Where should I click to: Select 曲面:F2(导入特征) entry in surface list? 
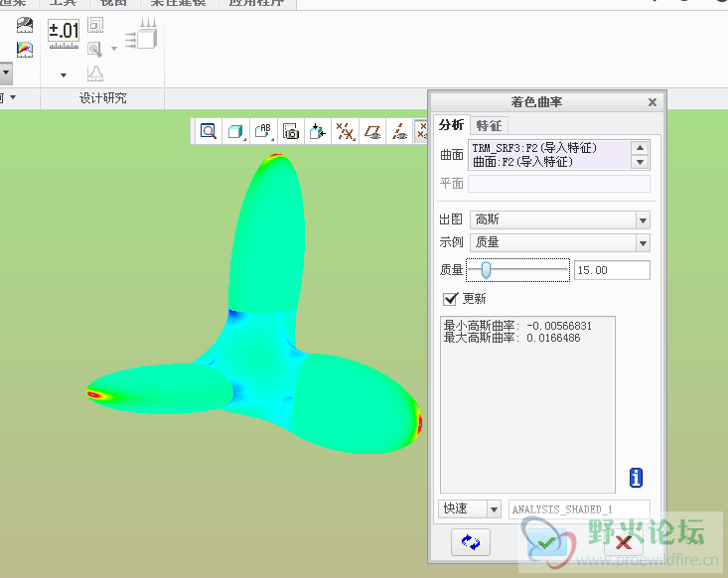point(522,162)
